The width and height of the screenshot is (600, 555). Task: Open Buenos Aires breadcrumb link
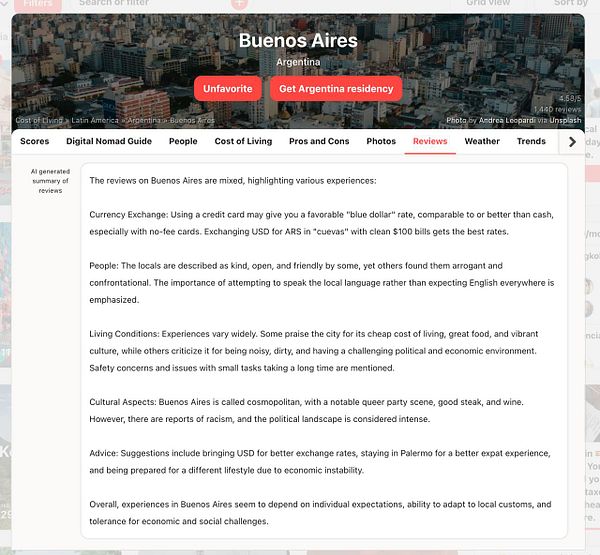pyautogui.click(x=192, y=120)
